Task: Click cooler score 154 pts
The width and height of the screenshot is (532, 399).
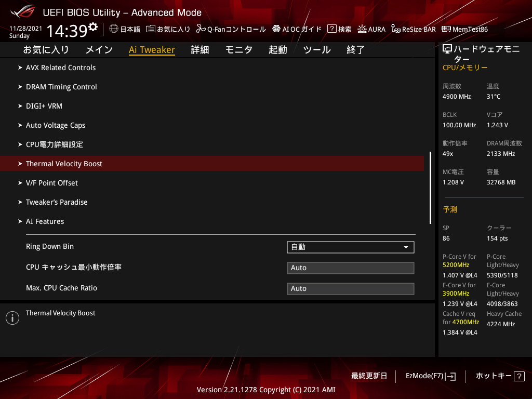Action: tap(497, 238)
